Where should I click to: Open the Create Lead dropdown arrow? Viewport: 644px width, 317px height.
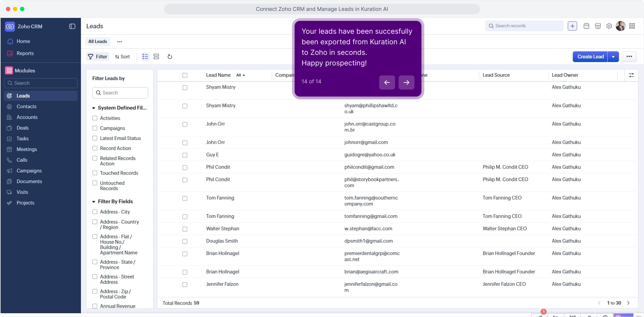pyautogui.click(x=613, y=57)
